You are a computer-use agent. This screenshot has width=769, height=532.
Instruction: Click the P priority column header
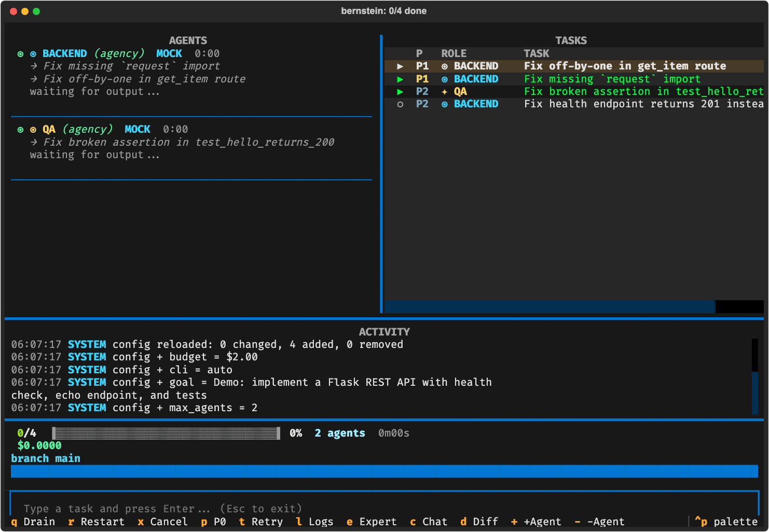coord(419,53)
